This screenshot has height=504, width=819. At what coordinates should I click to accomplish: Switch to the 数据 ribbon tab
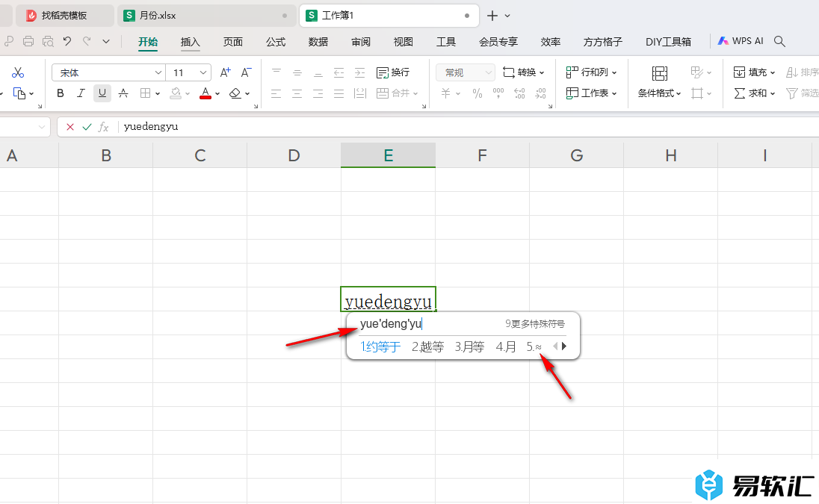[318, 42]
